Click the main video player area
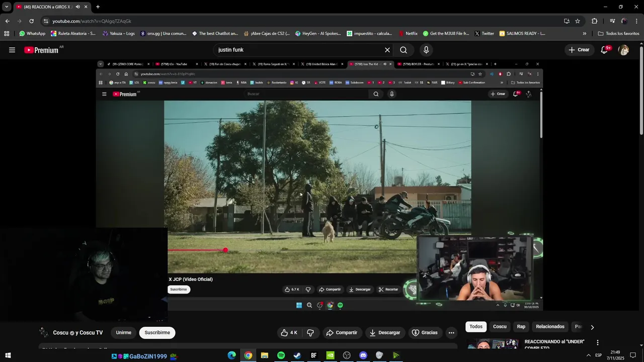Viewport: 644px width, 362px height. (319, 186)
